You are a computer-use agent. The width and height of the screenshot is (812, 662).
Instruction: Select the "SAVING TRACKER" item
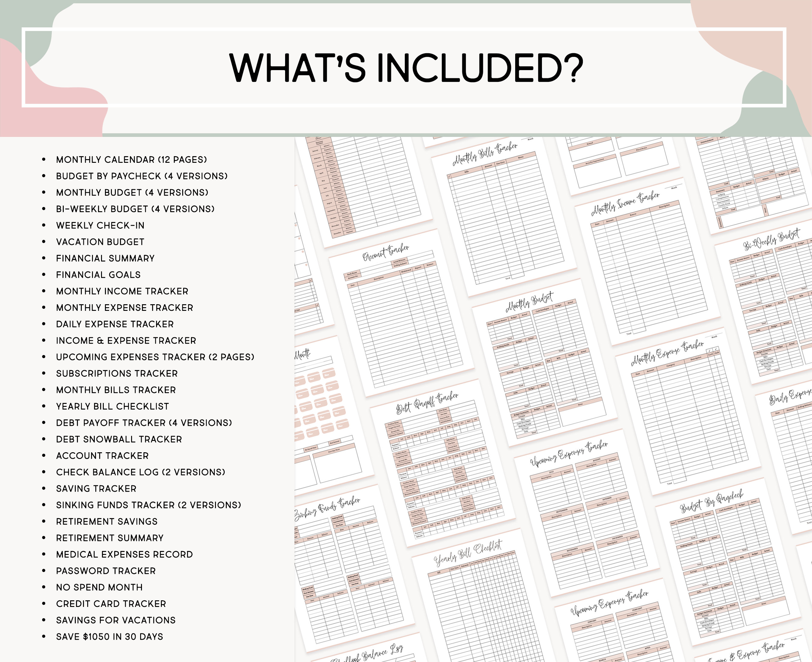point(96,488)
